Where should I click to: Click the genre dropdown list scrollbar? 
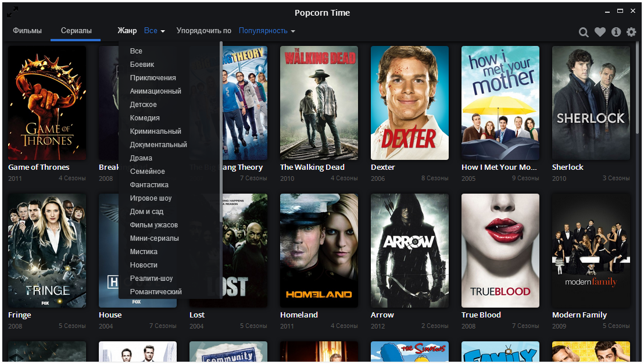click(221, 131)
